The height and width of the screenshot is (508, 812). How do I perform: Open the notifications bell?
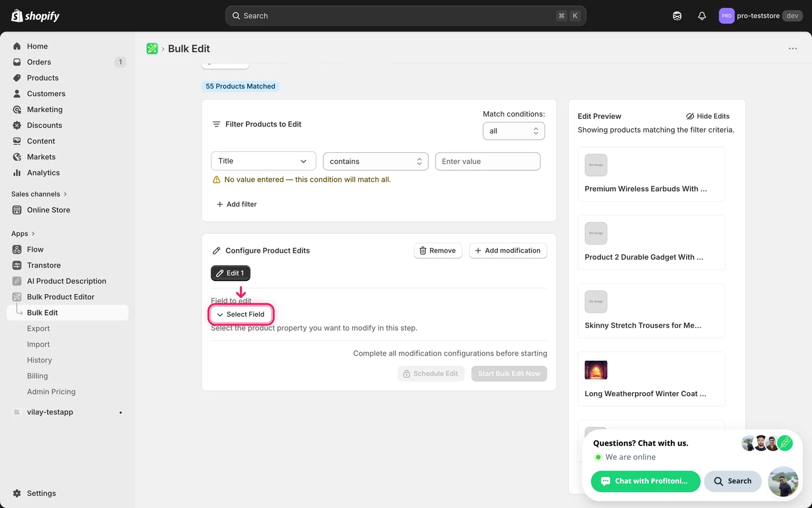coord(702,16)
